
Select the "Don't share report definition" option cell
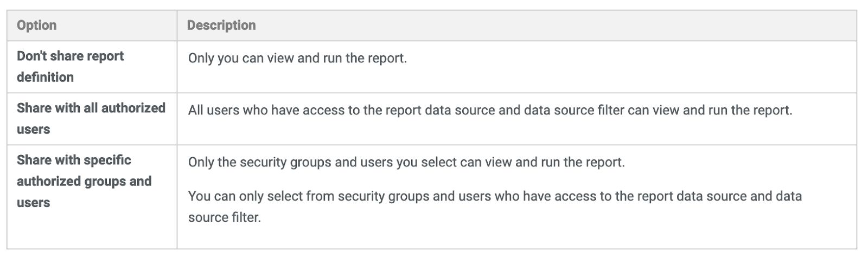(x=70, y=66)
